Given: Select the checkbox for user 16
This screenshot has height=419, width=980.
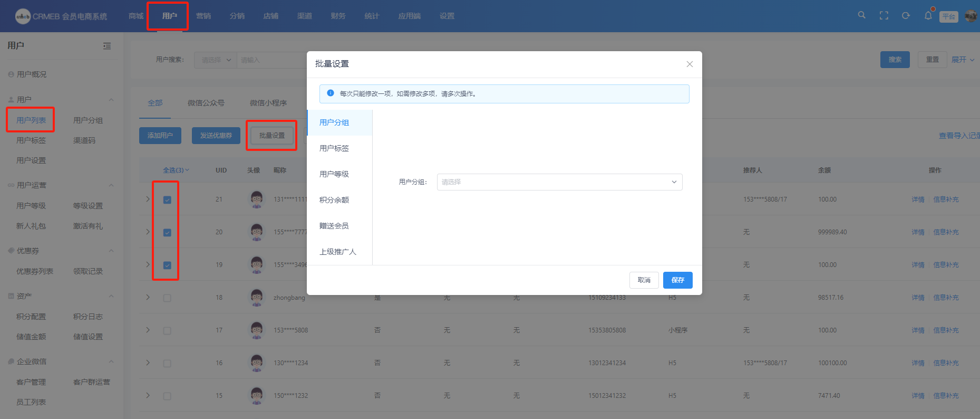Looking at the screenshot, I should 167,364.
